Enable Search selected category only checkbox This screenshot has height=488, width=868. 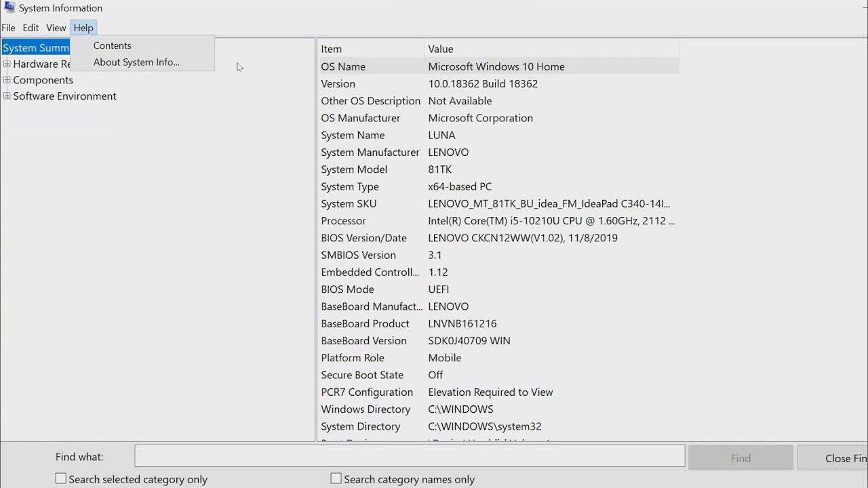(x=61, y=479)
